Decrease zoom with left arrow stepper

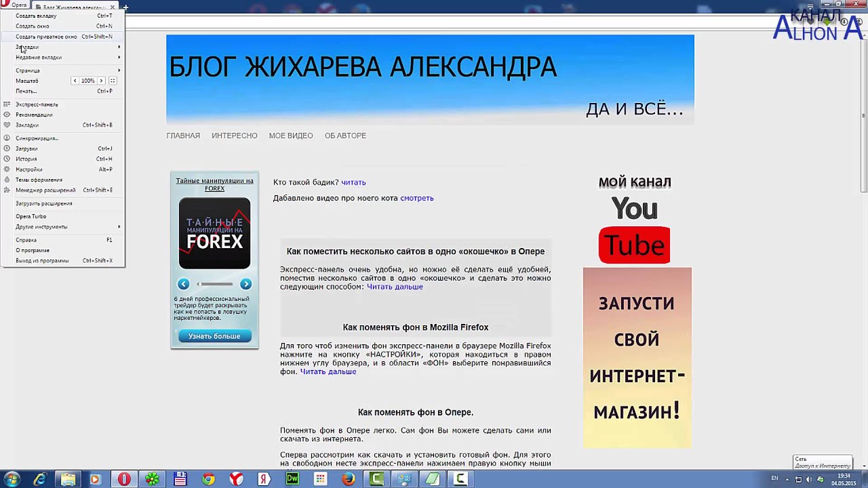click(x=75, y=81)
